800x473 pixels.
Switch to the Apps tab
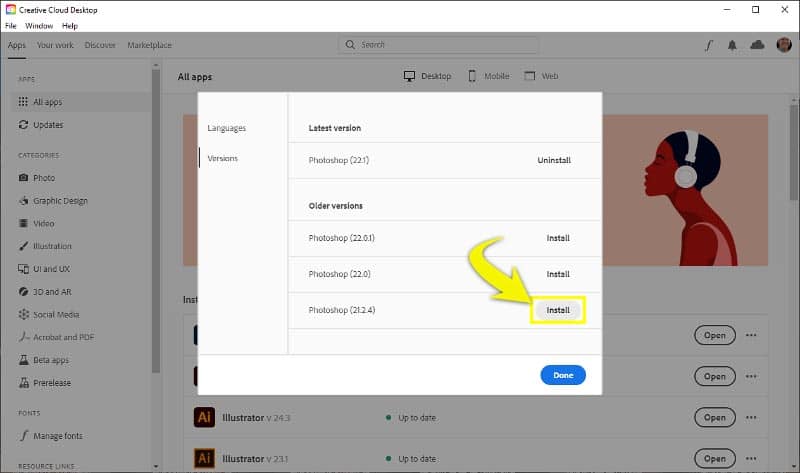click(x=16, y=45)
